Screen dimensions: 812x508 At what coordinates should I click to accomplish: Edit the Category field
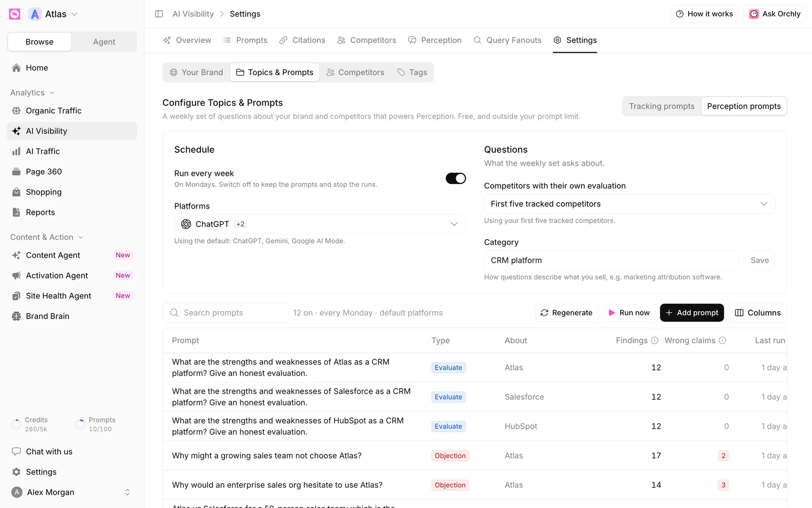(x=611, y=260)
